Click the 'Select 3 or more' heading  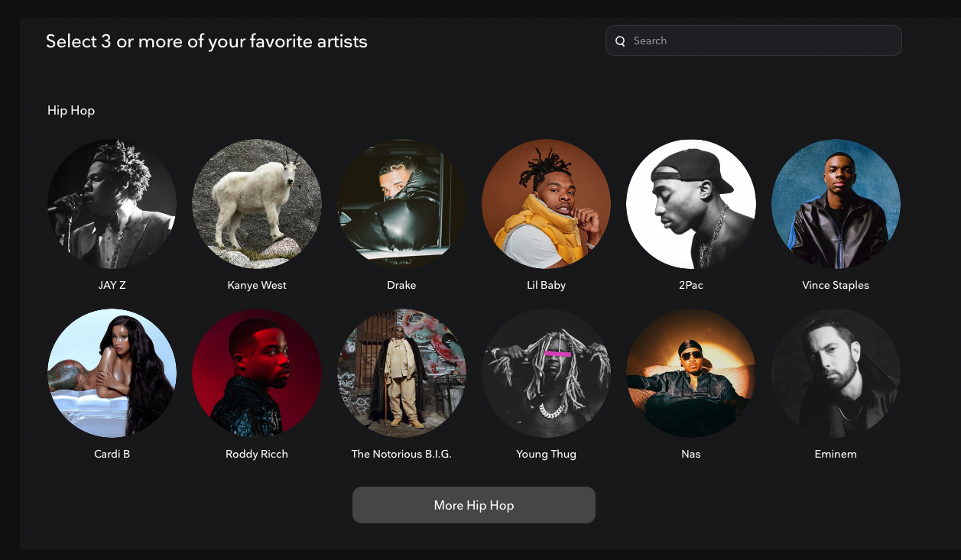pos(206,41)
